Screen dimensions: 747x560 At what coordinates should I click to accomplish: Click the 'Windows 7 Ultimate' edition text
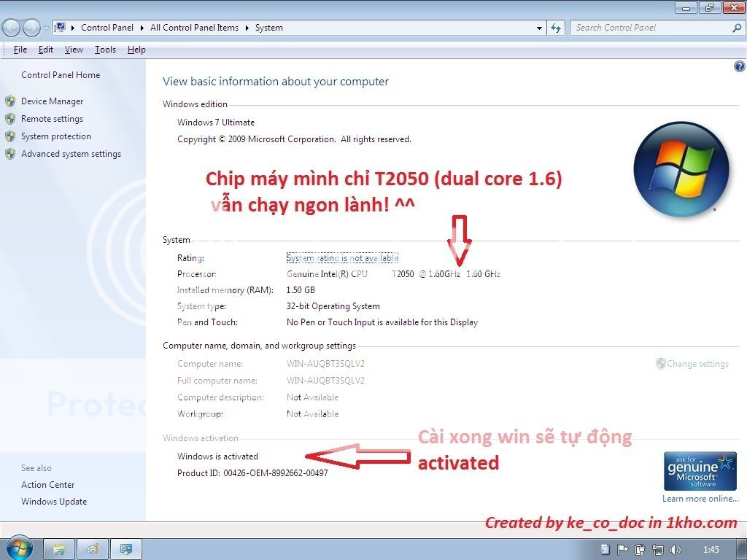click(x=216, y=122)
